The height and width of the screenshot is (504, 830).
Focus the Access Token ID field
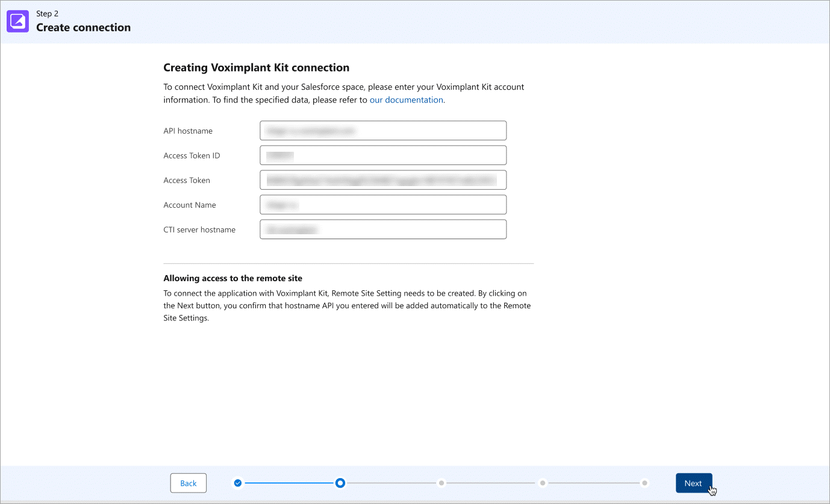click(383, 155)
